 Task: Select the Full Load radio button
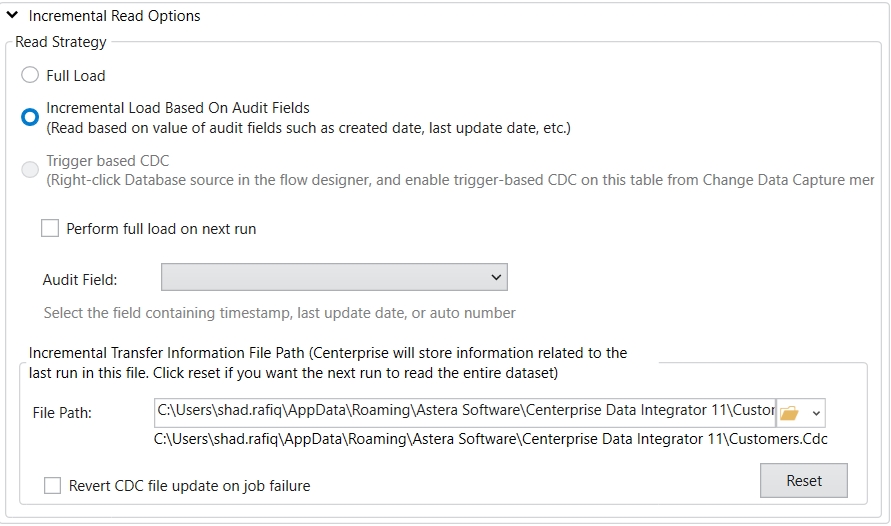coord(30,76)
